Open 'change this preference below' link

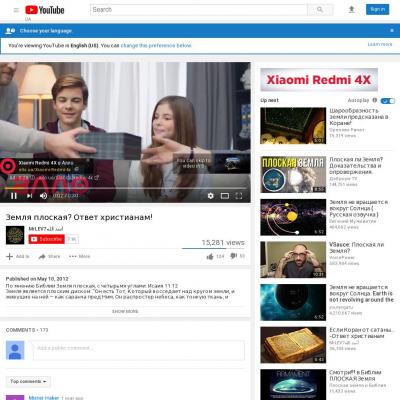(x=156, y=45)
